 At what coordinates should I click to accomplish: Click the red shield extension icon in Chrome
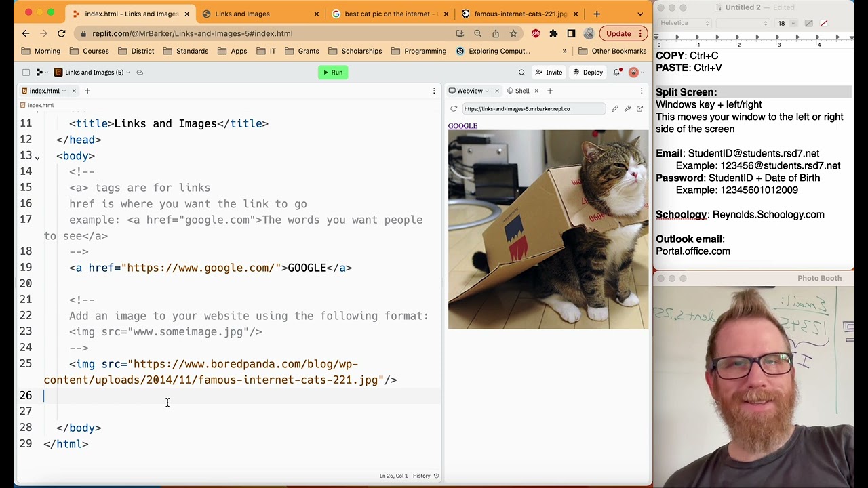tap(536, 33)
